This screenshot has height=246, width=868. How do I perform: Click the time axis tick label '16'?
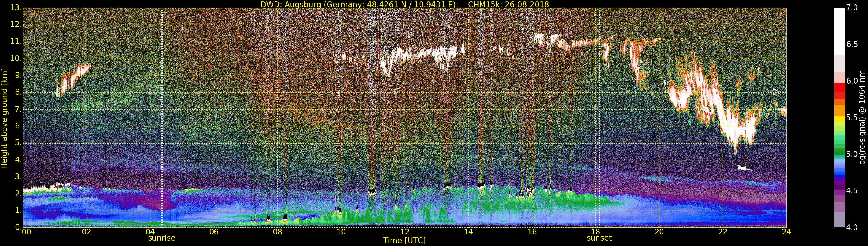coord(532,232)
